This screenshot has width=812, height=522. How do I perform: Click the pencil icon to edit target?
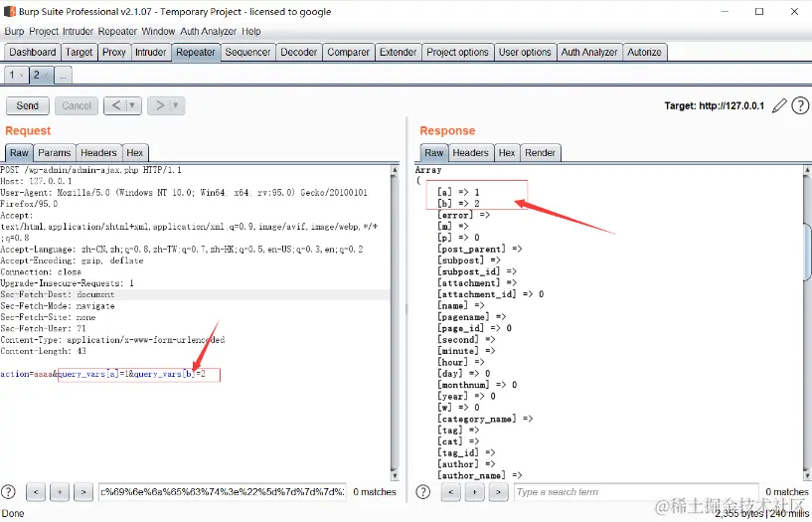[x=779, y=105]
